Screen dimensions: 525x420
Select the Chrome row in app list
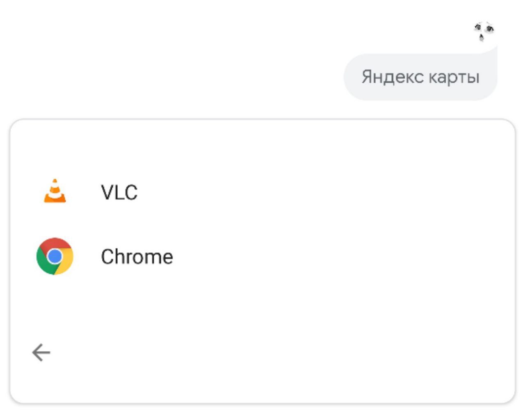tap(262, 257)
